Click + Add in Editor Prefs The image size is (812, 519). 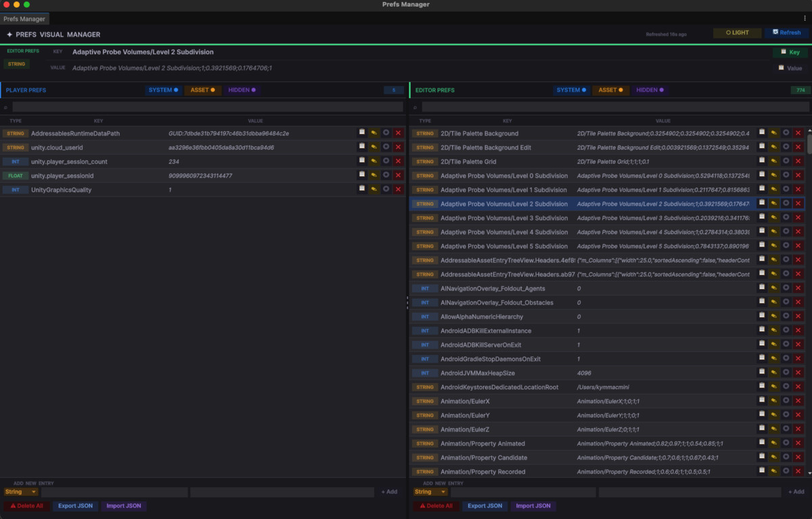(796, 492)
